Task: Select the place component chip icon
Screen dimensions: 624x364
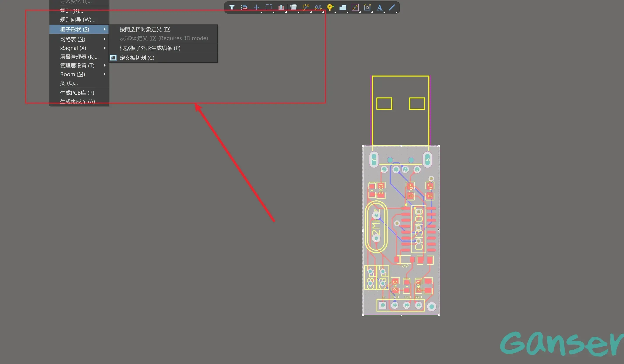Action: (293, 7)
